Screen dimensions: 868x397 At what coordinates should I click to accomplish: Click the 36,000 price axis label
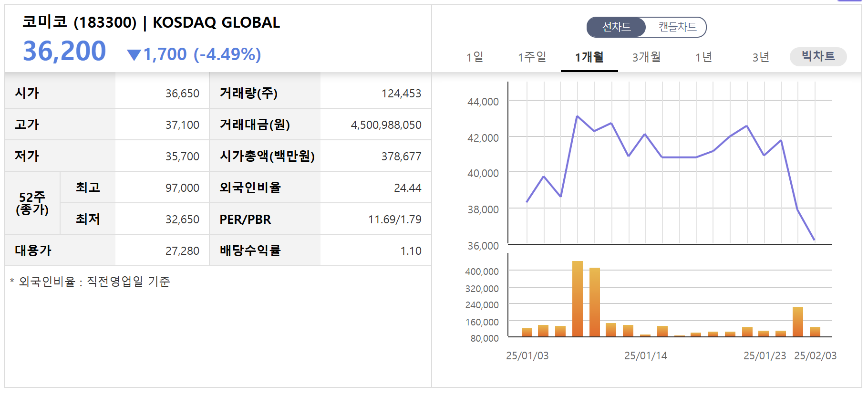pos(483,246)
